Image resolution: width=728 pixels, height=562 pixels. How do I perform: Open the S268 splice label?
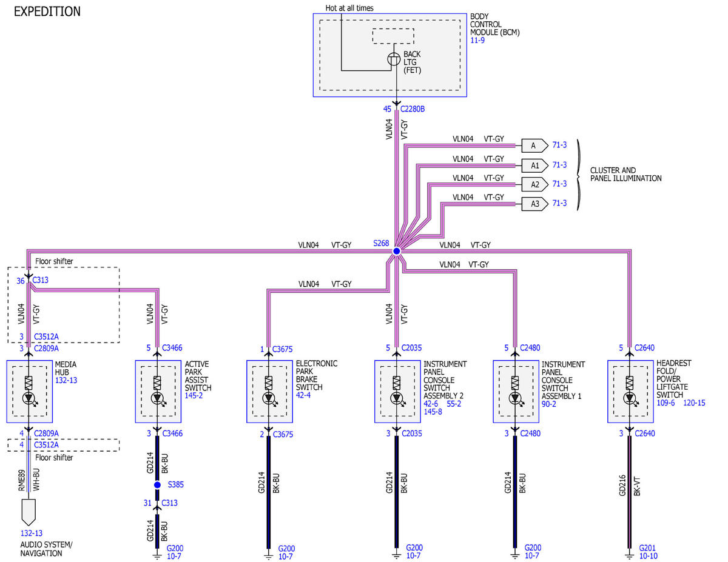[x=380, y=243]
